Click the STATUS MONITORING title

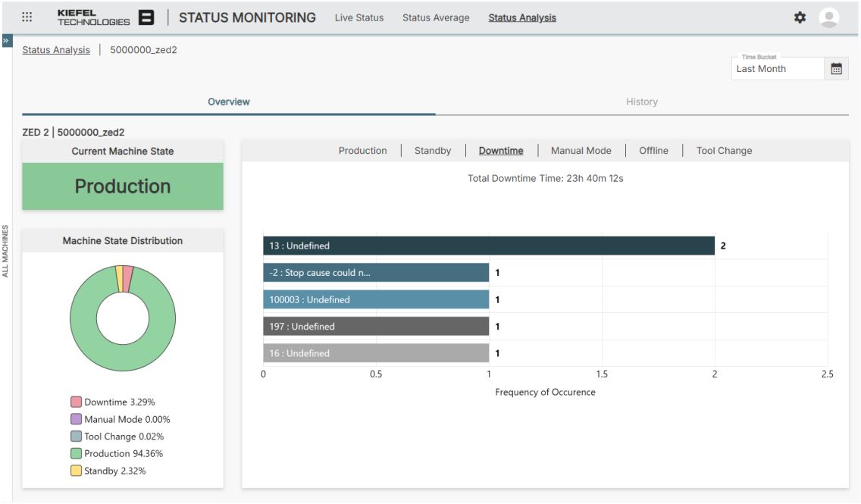click(x=247, y=17)
